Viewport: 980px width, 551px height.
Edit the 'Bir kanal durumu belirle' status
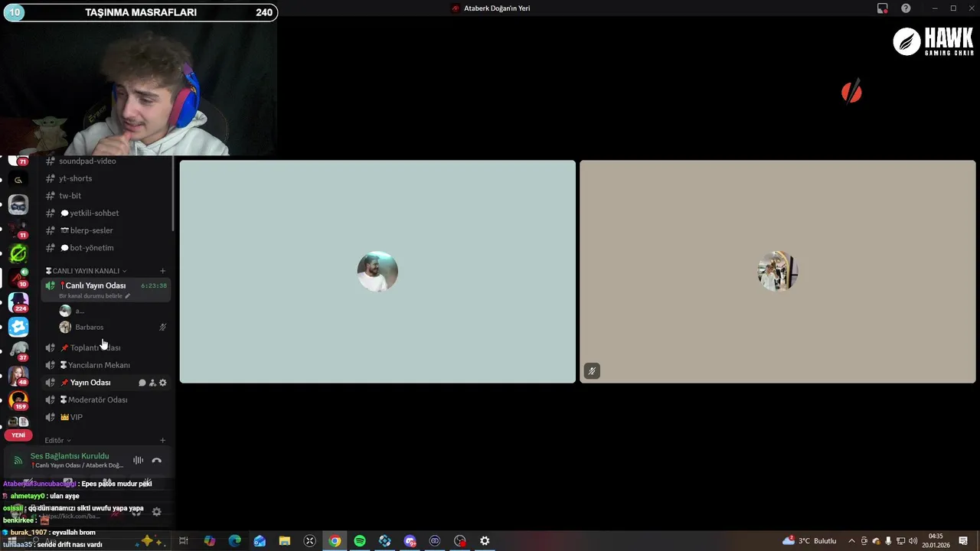pyautogui.click(x=95, y=296)
